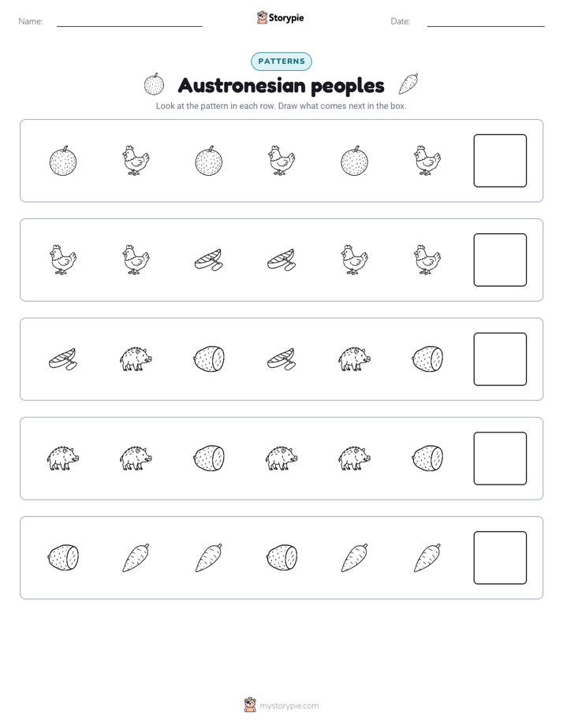The image size is (563, 728).
Task: Click the last carrot in row five
Action: click(x=427, y=557)
